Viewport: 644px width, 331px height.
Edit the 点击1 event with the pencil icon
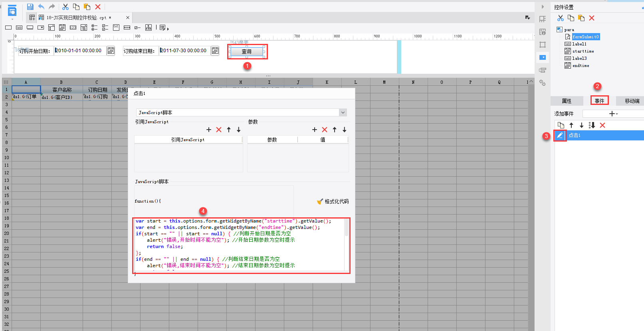point(560,136)
